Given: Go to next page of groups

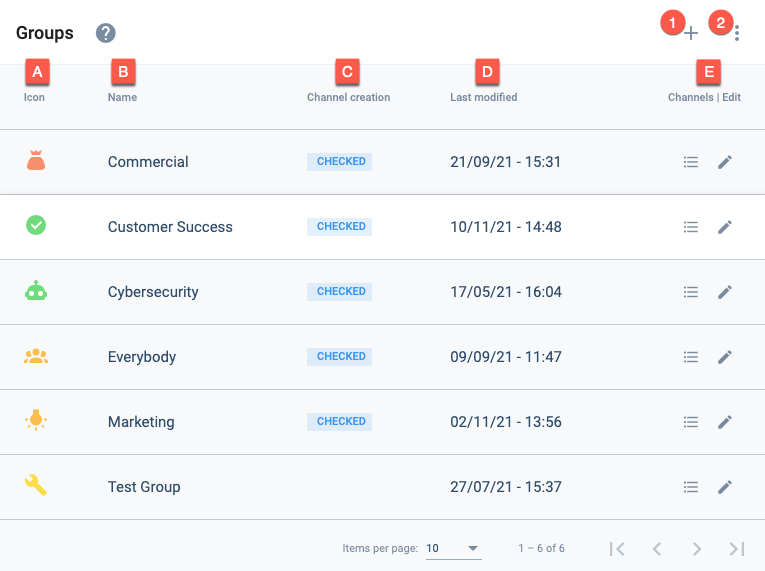Looking at the screenshot, I should coord(697,549).
